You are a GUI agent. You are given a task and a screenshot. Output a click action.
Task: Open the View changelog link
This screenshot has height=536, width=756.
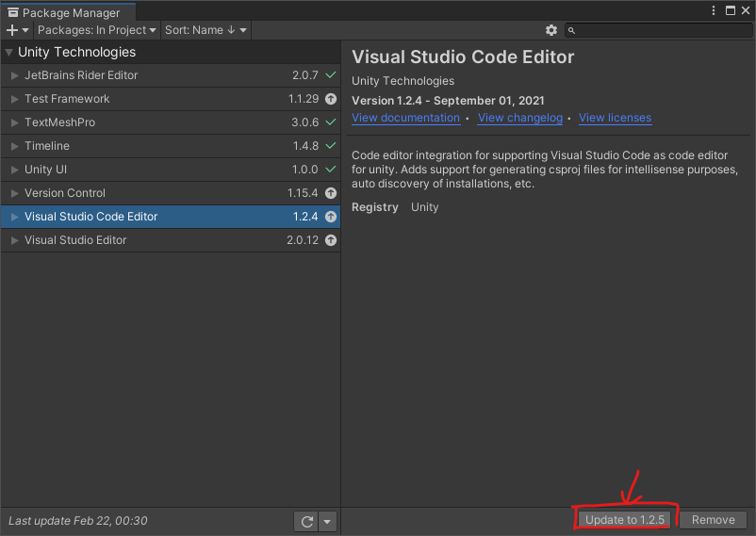point(520,118)
